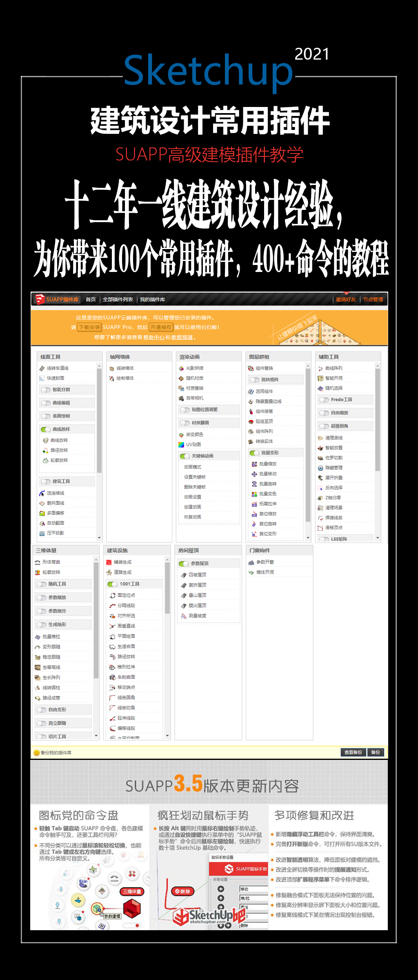This screenshot has height=980, width=418.
Task: Click the SUAPP插件库 logo tab
Action: coord(57,299)
